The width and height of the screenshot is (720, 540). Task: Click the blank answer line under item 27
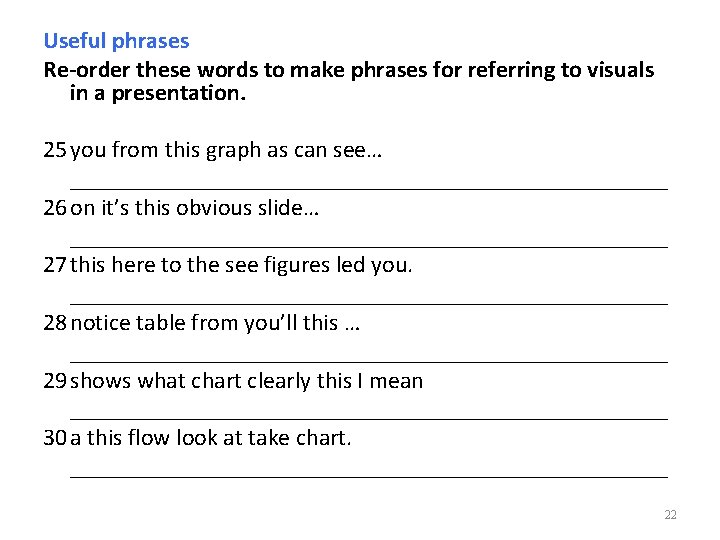(368, 302)
